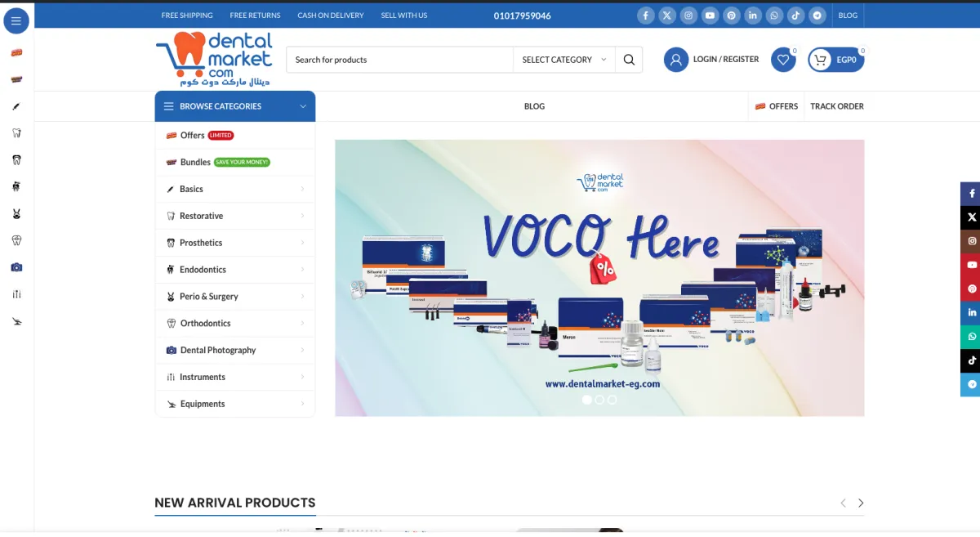Click the Pinterest icon in the top header

731,16
